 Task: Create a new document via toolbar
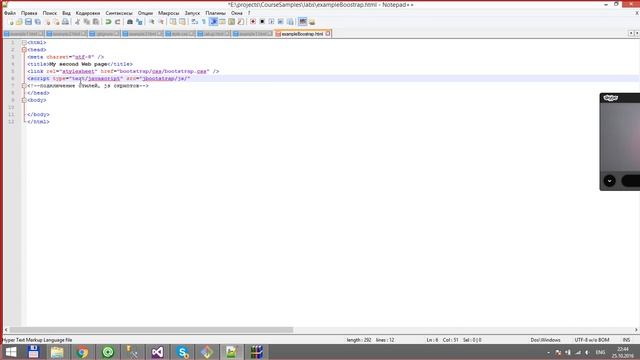11,22
